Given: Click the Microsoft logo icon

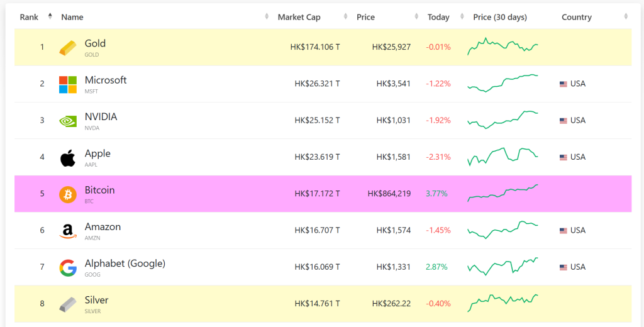Looking at the screenshot, I should pos(68,84).
